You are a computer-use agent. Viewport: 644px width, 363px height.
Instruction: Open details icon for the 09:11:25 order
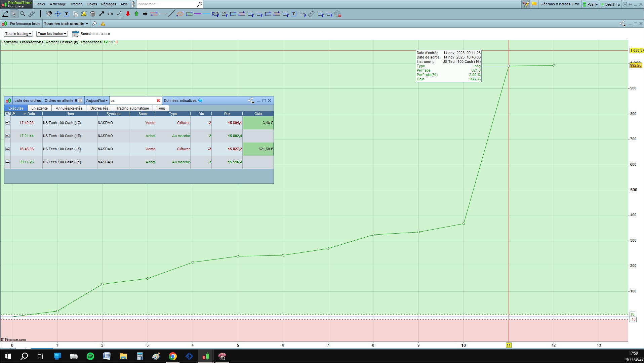coord(7,162)
